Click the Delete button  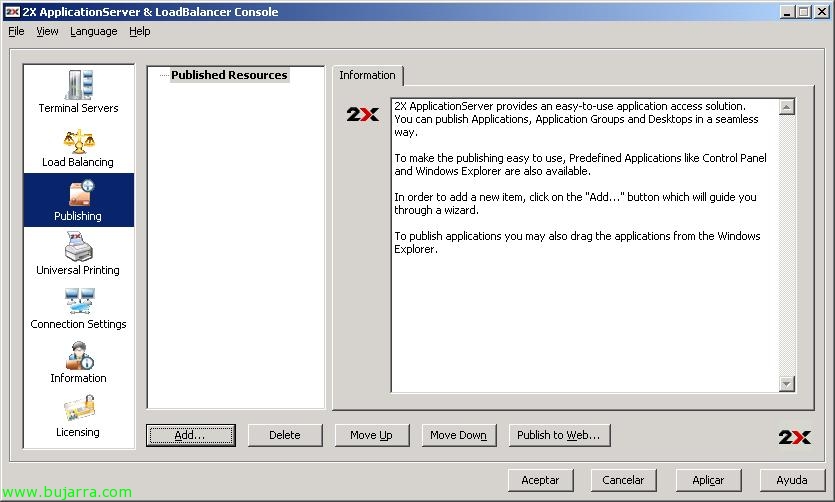[x=285, y=435]
